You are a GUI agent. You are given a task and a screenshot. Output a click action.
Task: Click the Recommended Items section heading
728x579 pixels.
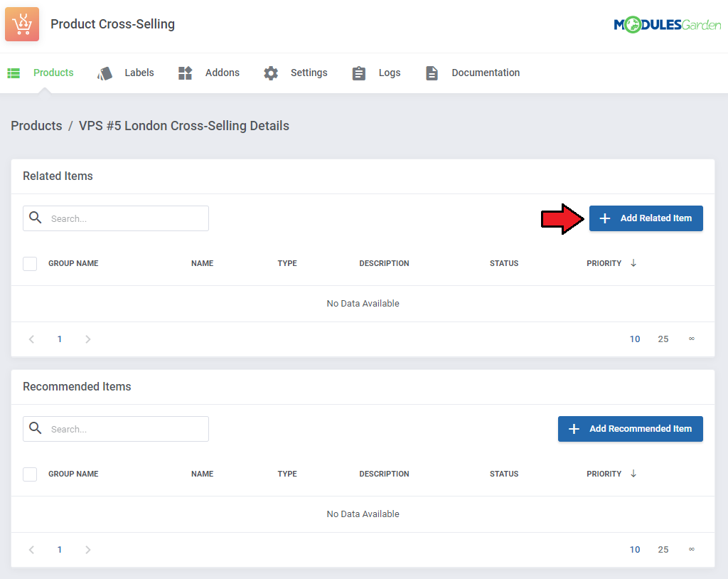coord(77,387)
